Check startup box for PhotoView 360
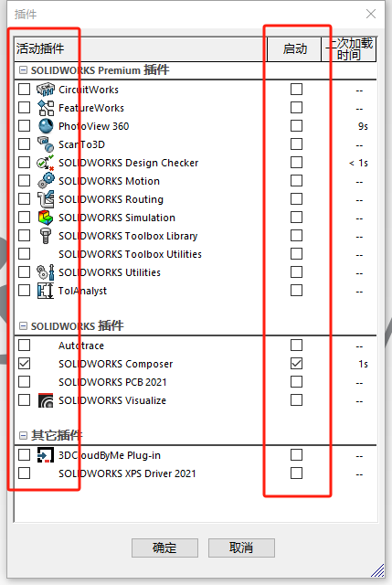 pyautogui.click(x=297, y=126)
